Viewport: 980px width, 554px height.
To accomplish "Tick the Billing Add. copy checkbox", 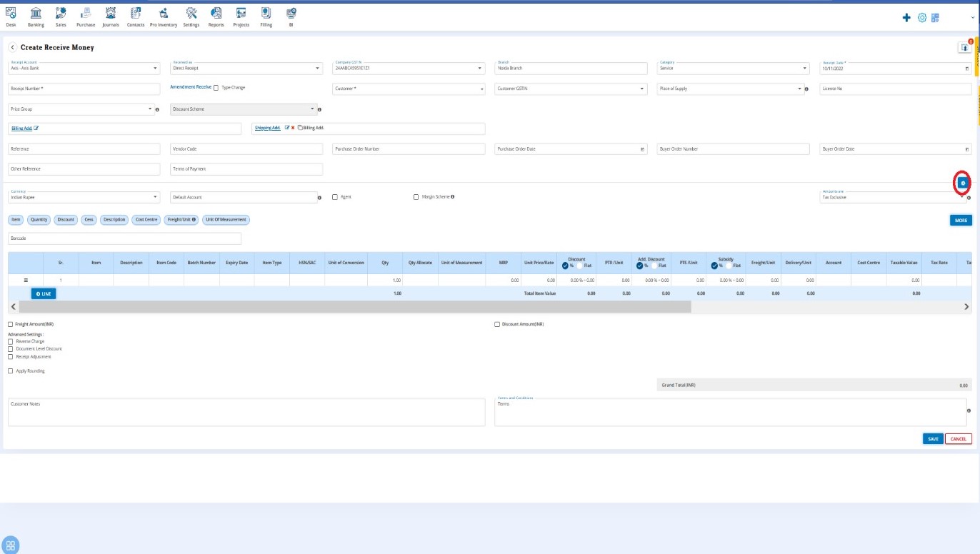I will (300, 128).
